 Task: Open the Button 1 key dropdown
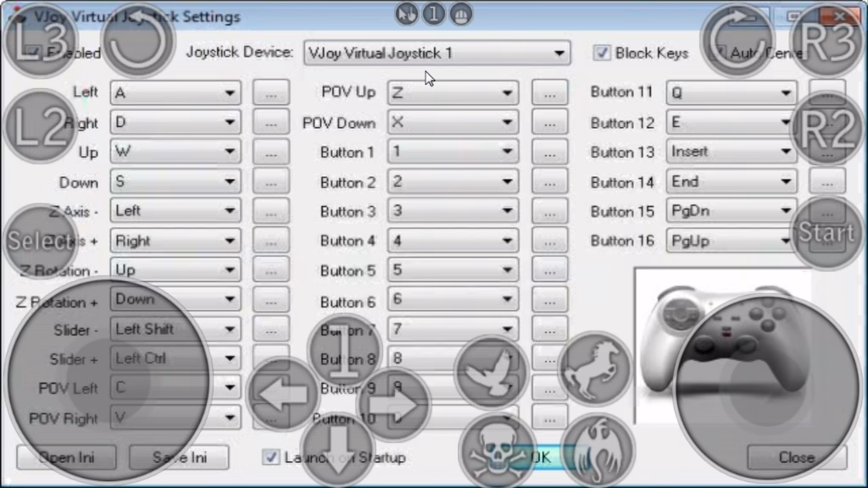tap(453, 152)
